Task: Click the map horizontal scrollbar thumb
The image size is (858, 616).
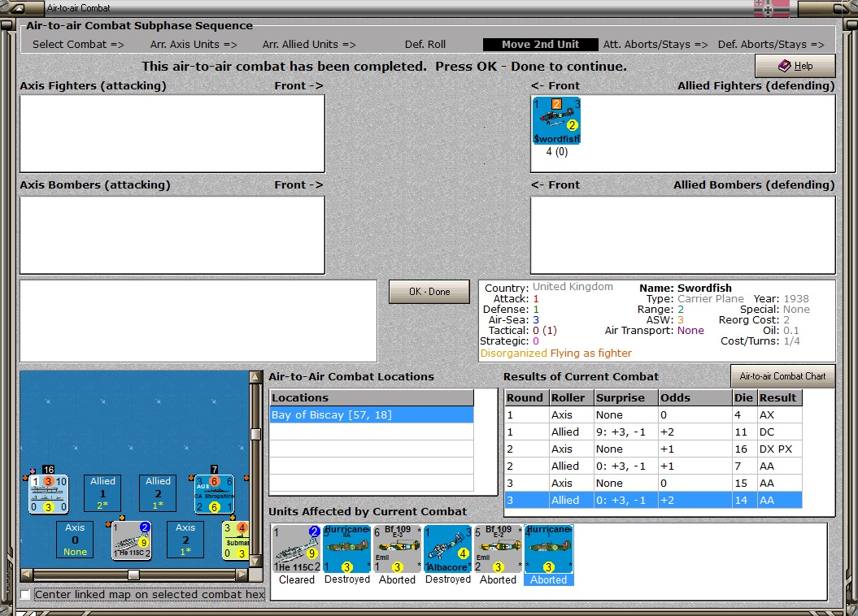Action: click(133, 575)
